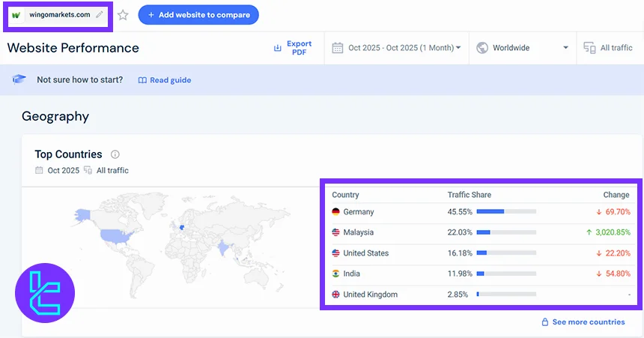Click the graduation cap guide icon
The height and width of the screenshot is (338, 644).
tap(20, 80)
